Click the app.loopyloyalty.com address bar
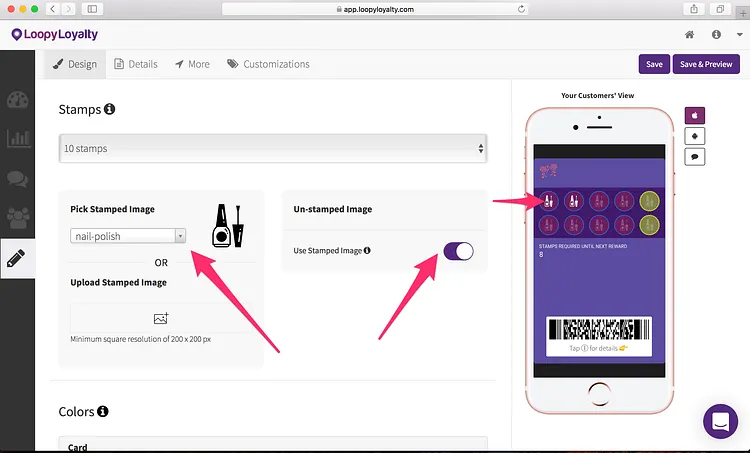 pyautogui.click(x=375, y=9)
